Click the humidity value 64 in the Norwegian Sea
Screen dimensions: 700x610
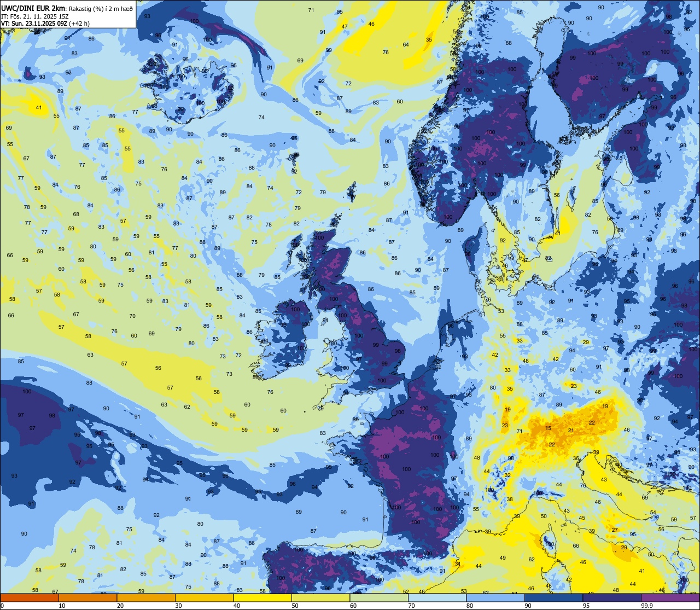(406, 45)
